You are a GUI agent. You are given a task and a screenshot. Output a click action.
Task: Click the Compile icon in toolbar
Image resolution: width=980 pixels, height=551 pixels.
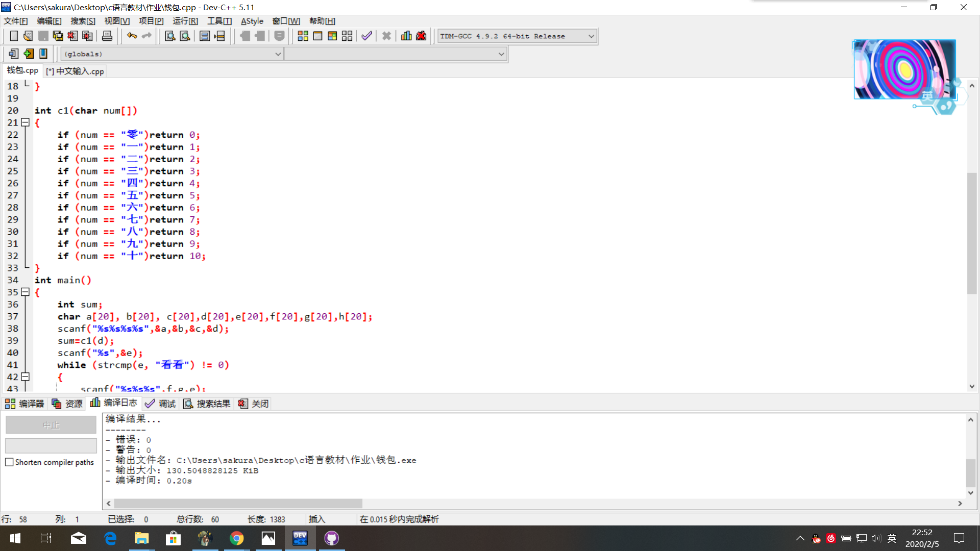click(x=303, y=36)
